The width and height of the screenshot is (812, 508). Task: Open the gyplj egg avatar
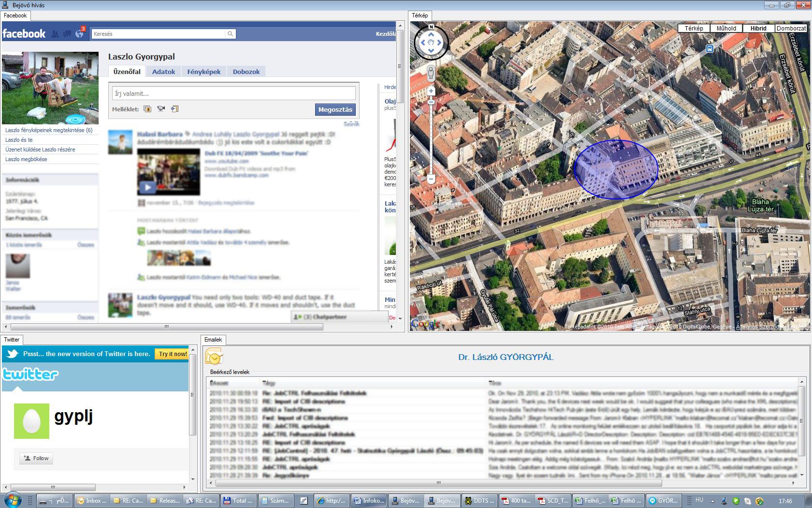pos(31,421)
